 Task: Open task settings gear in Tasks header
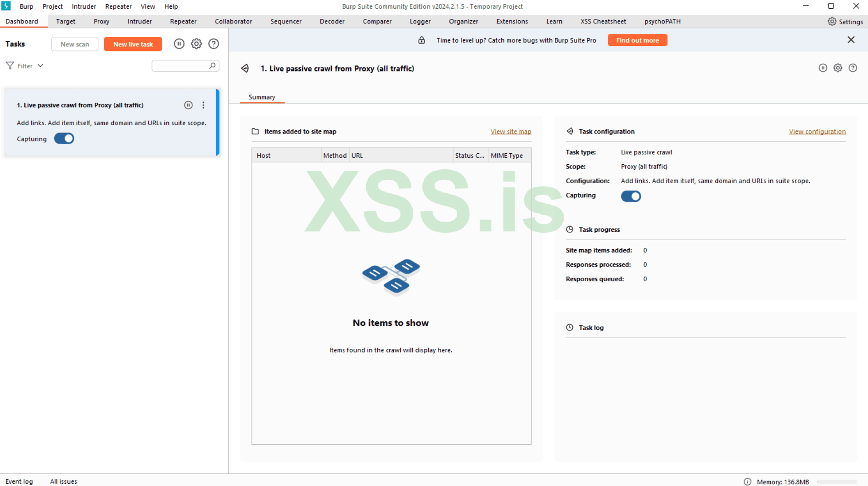[x=196, y=44]
